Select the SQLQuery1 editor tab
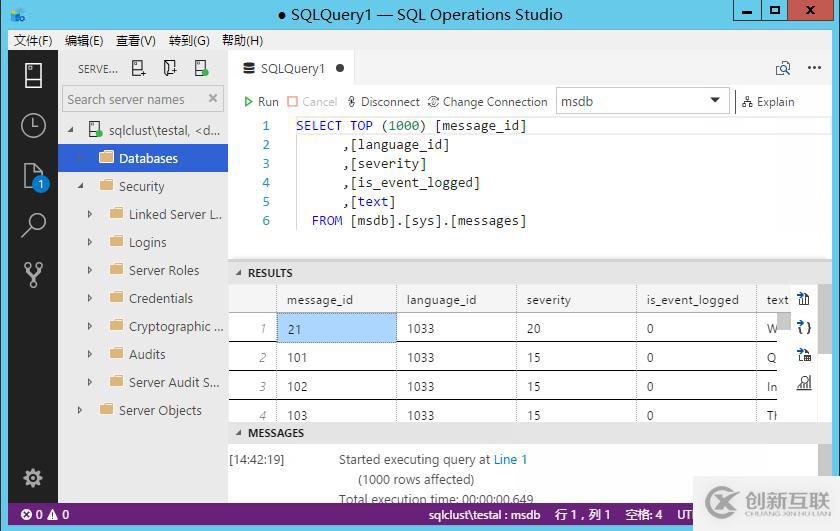 click(292, 69)
